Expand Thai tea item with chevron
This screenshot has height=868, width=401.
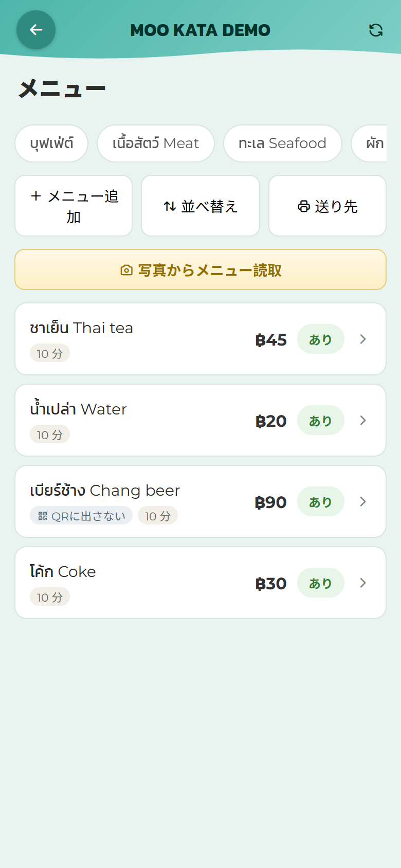pyautogui.click(x=363, y=339)
